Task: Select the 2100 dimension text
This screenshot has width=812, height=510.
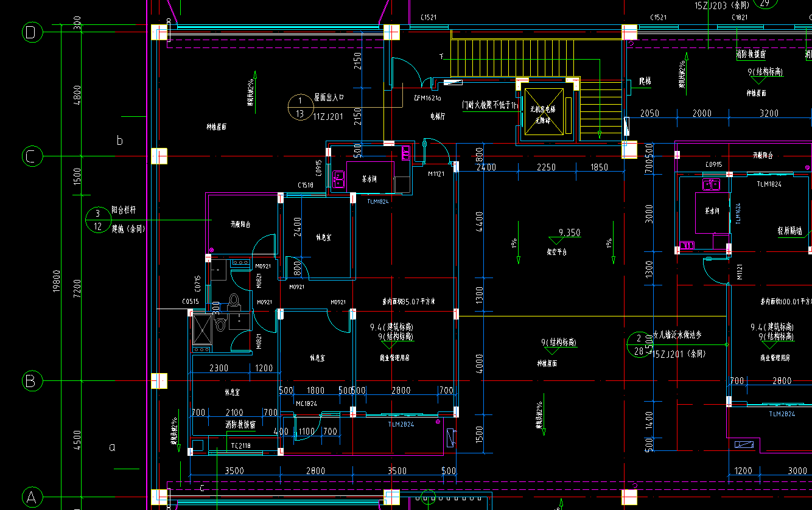Action: click(234, 413)
